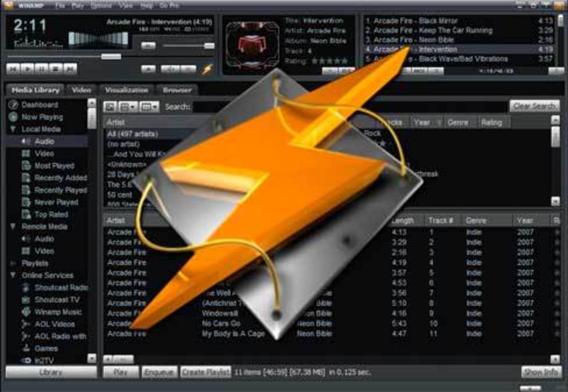The image size is (568, 392).
Task: Click the Dashboard icon in the sidebar
Action: (14, 105)
